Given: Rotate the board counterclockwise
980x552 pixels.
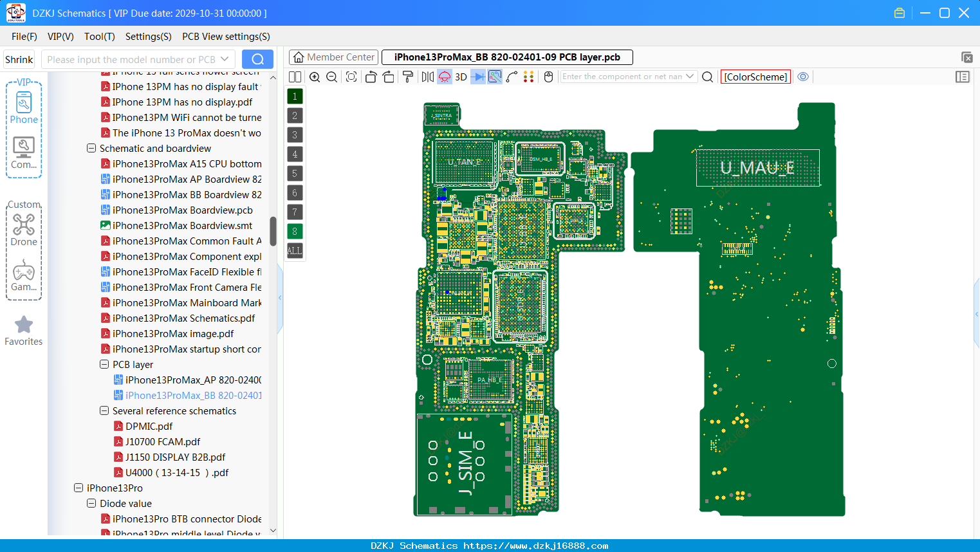Looking at the screenshot, I should click(371, 77).
